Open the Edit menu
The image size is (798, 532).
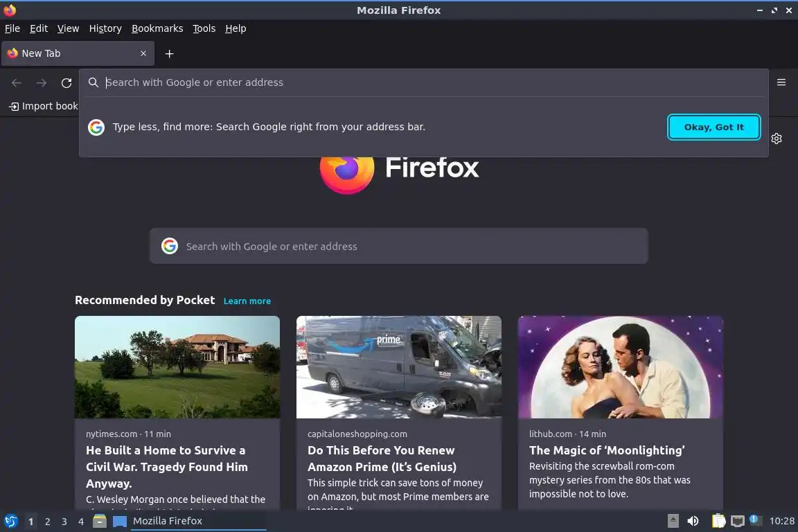tap(39, 28)
